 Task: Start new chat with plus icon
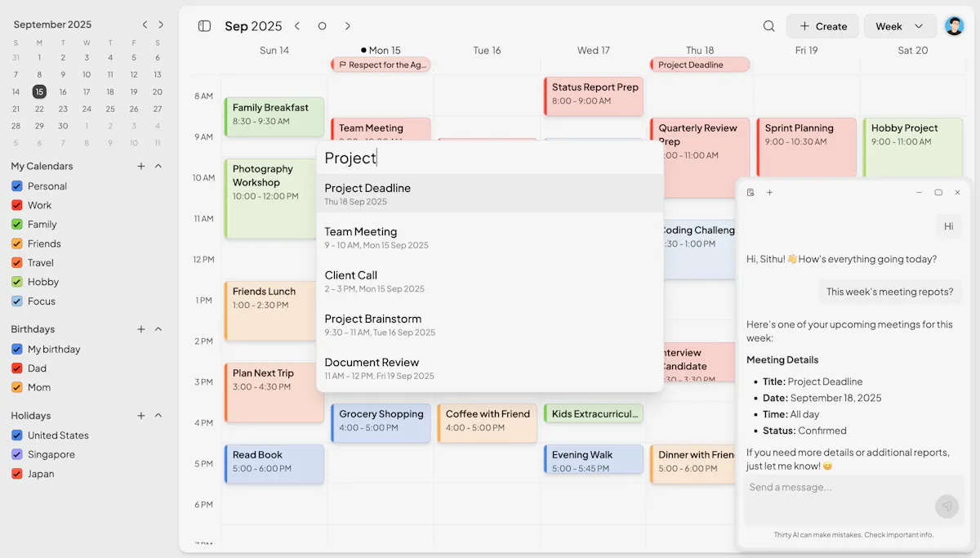(x=769, y=193)
